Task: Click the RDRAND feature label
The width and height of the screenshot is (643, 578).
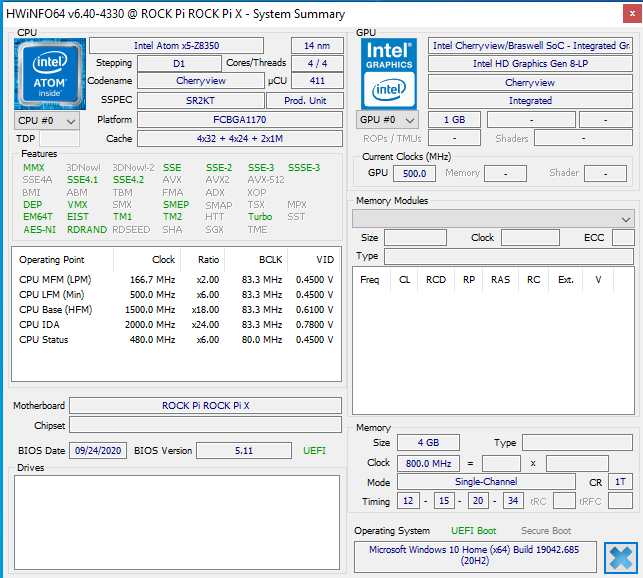Action: tap(87, 230)
